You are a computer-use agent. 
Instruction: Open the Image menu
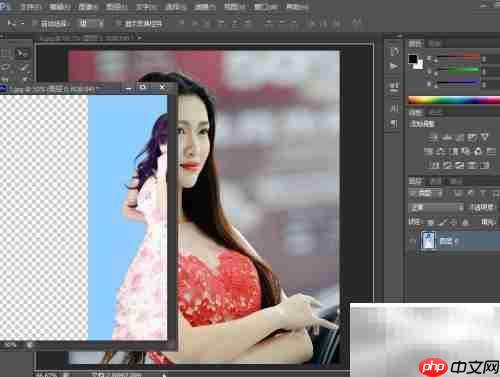coord(88,7)
